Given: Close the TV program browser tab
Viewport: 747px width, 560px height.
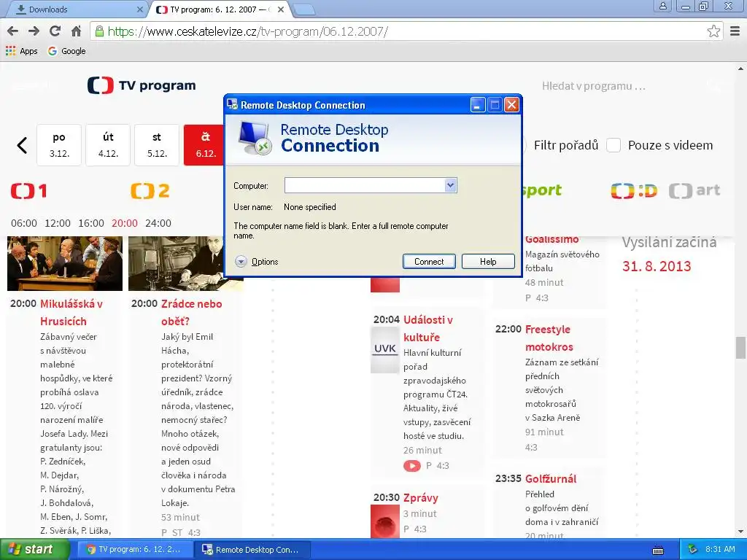Looking at the screenshot, I should [281, 9].
